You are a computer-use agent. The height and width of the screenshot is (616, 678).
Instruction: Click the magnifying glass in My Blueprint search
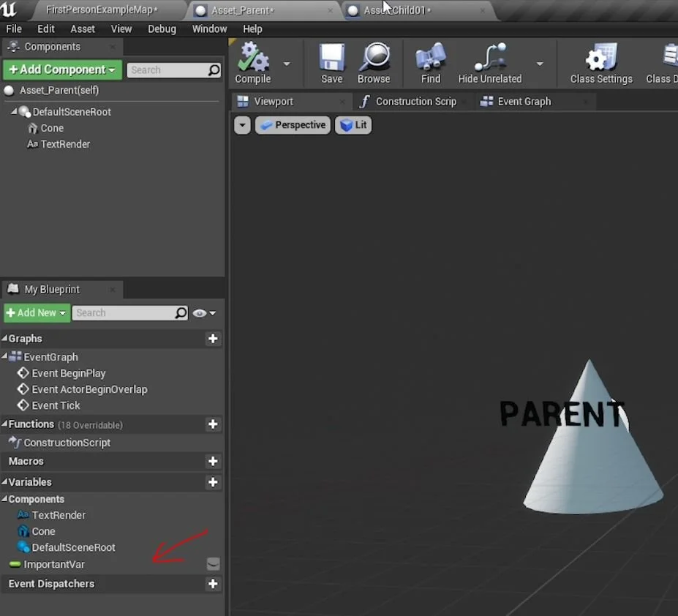[x=180, y=312]
